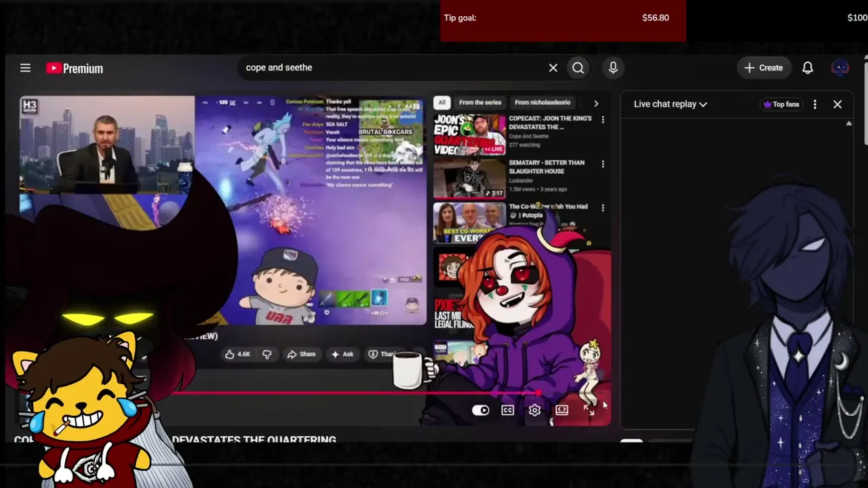The width and height of the screenshot is (868, 488).
Task: Open options for the COPECAST suggested video
Action: (603, 120)
